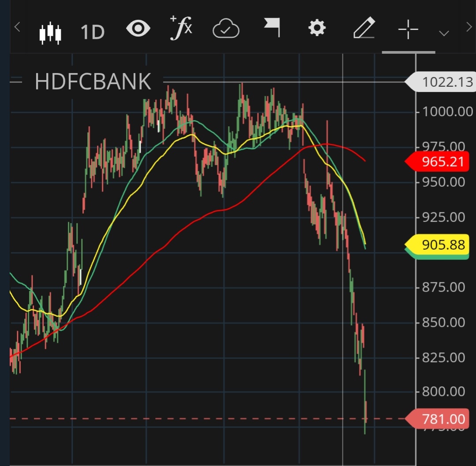
Task: Open the indicators fx tool
Action: pyautogui.click(x=181, y=28)
